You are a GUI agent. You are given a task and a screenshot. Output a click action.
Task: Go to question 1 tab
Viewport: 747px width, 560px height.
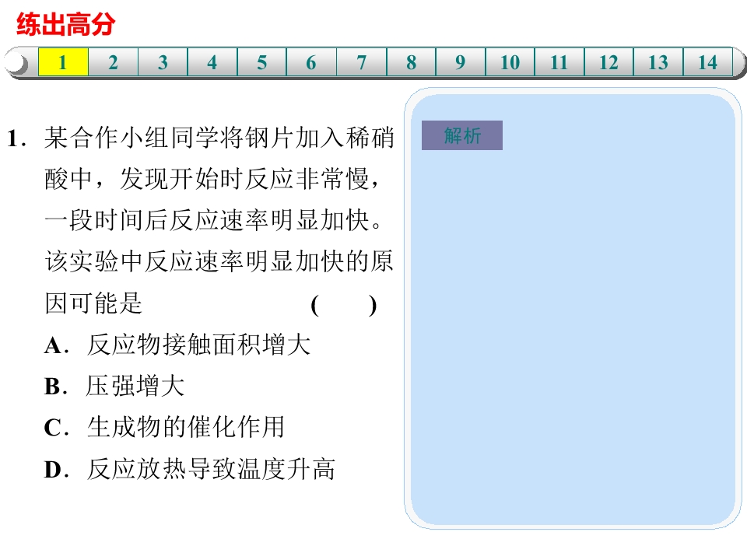pyautogui.click(x=63, y=62)
